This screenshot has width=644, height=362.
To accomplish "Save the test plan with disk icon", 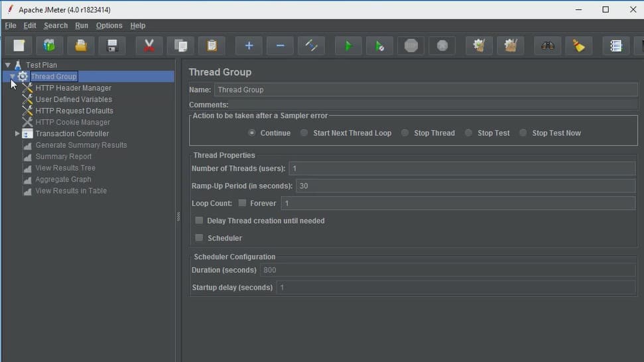I will tap(112, 46).
